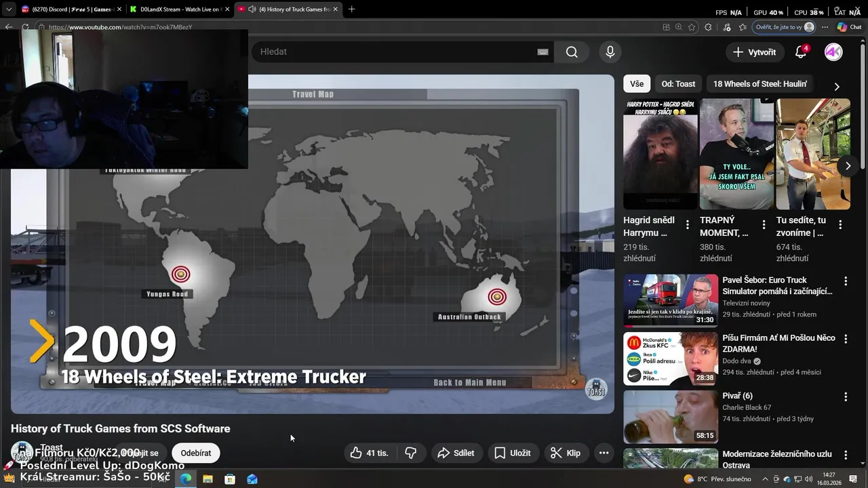This screenshot has width=868, height=488.
Task: Show more filter chips with right arrow
Action: [x=836, y=86]
